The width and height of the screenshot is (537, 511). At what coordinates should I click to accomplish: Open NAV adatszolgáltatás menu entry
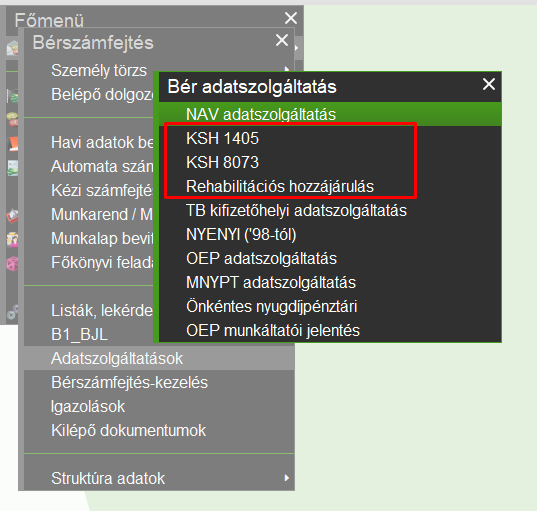tap(330, 114)
